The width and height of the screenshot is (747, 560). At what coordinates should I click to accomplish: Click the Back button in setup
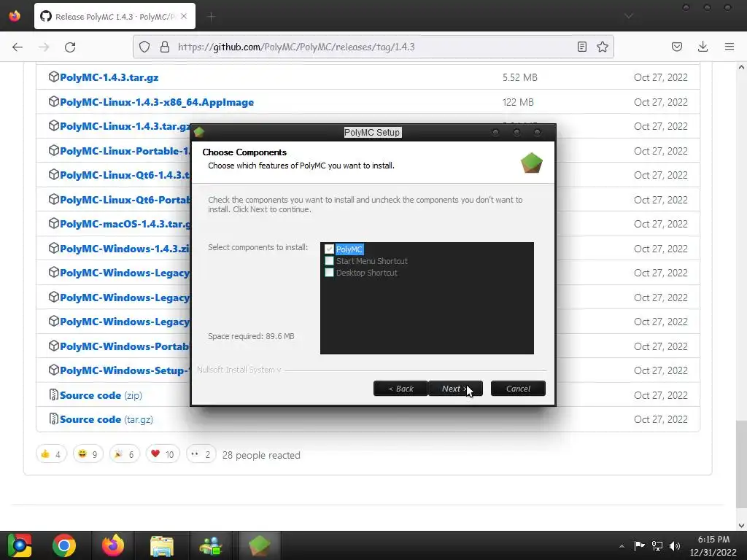tap(400, 389)
